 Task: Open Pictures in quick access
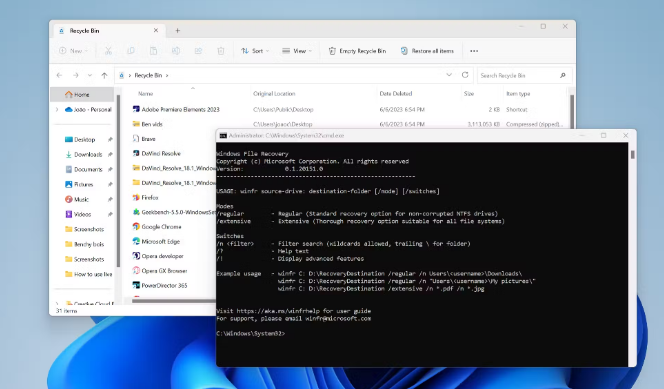point(83,185)
